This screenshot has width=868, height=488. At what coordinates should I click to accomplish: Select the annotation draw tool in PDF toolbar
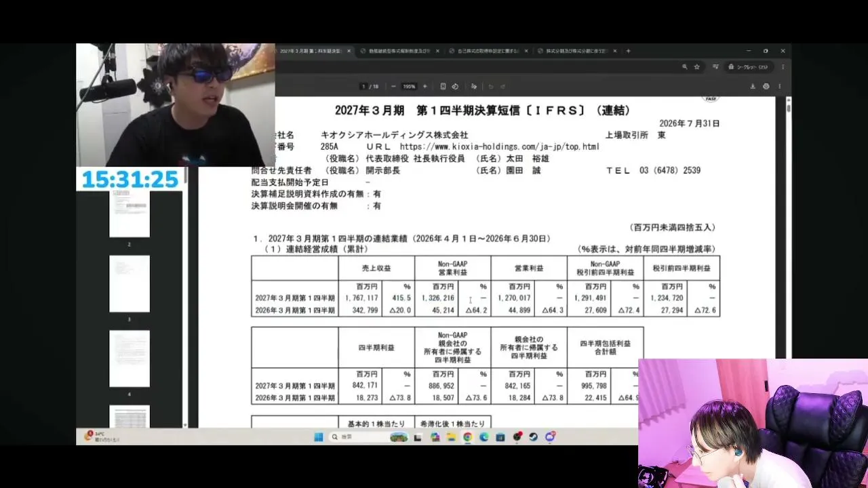pos(473,87)
